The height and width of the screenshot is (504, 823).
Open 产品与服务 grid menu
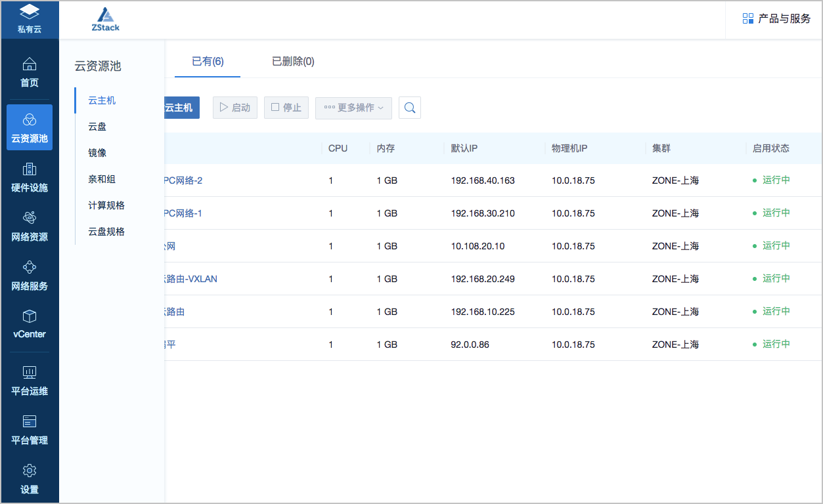tap(776, 19)
